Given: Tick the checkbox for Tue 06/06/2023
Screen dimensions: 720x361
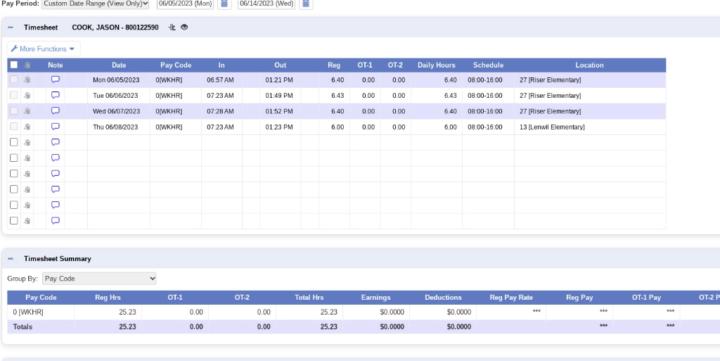Looking at the screenshot, I should tap(14, 95).
